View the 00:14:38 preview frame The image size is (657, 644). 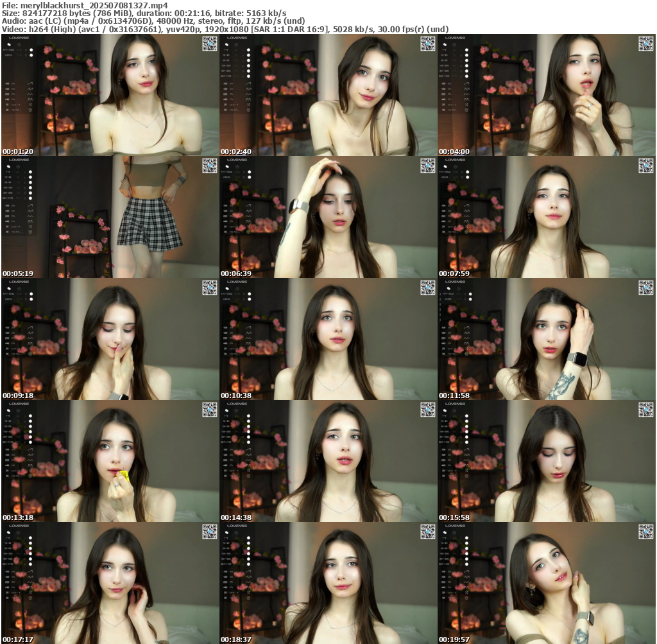(328, 461)
